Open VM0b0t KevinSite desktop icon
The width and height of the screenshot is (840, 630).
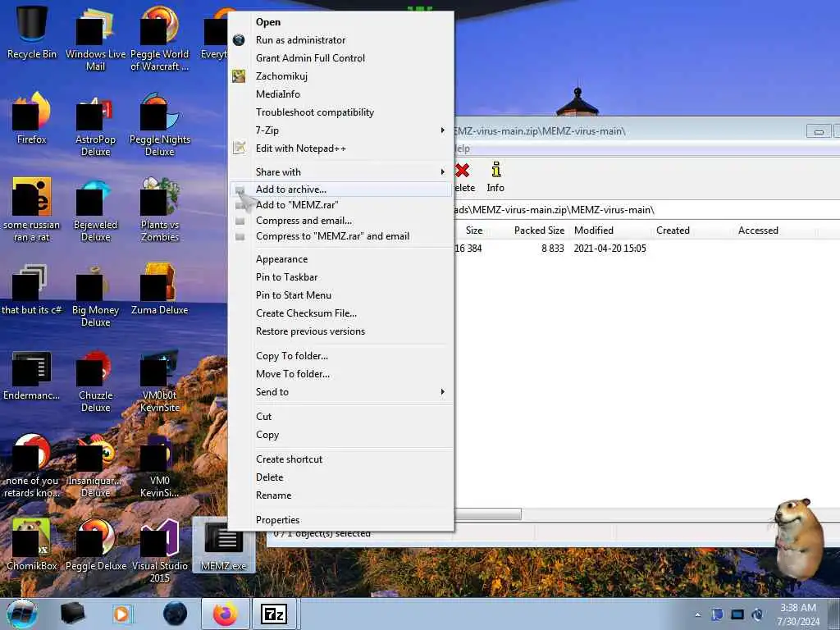pos(160,381)
